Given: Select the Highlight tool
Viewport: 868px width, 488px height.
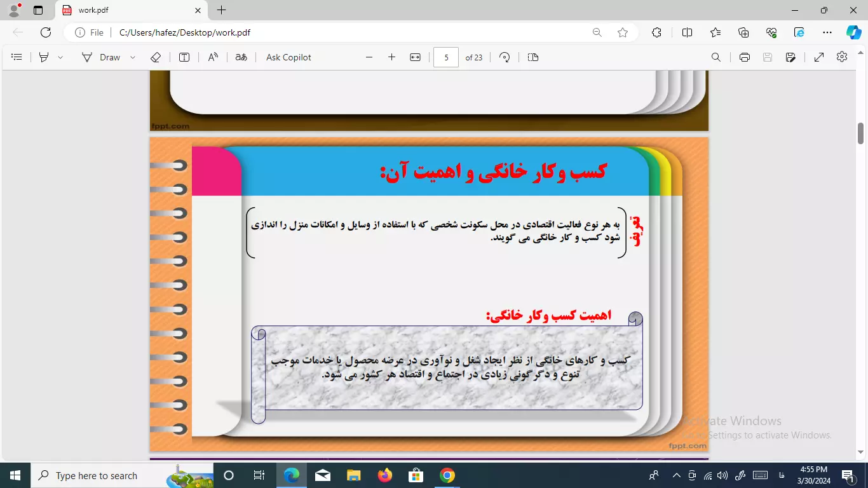Looking at the screenshot, I should (x=44, y=57).
